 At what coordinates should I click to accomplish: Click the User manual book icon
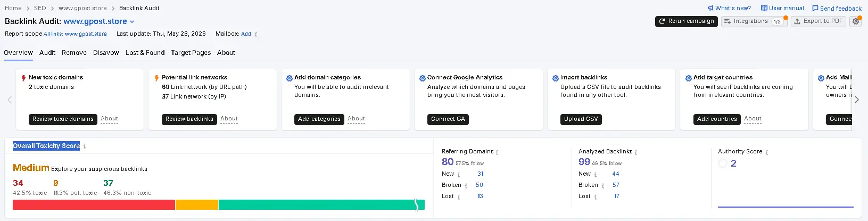(764, 8)
